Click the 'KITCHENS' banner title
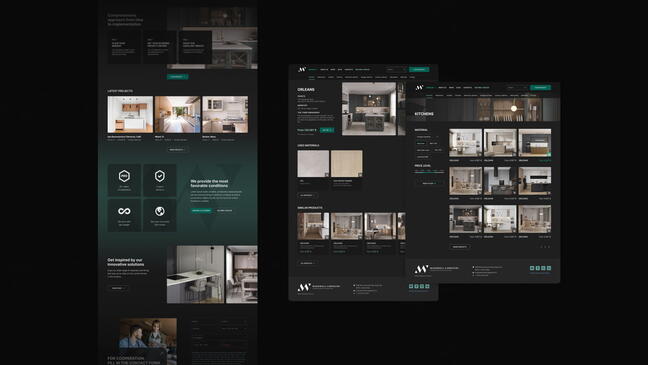This screenshot has height=365, width=648. pyautogui.click(x=424, y=114)
